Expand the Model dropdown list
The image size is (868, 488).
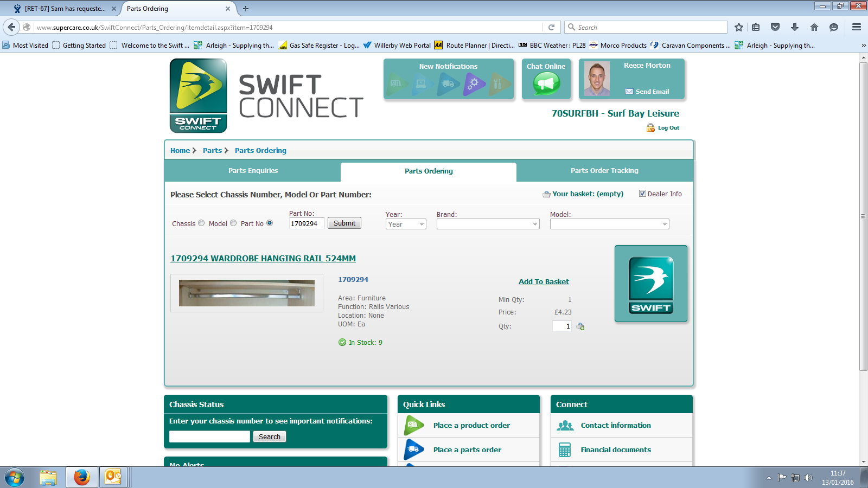pyautogui.click(x=609, y=224)
